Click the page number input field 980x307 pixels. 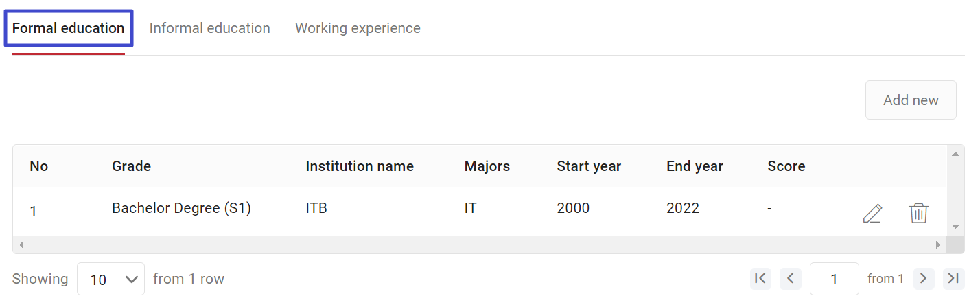pyautogui.click(x=835, y=279)
